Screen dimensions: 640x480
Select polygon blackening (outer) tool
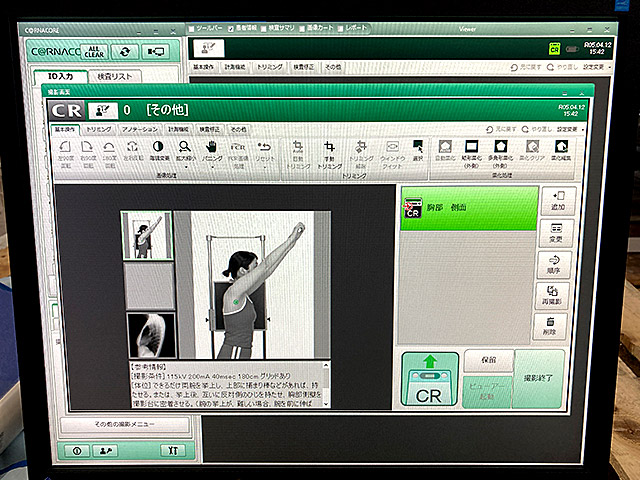coord(500,146)
